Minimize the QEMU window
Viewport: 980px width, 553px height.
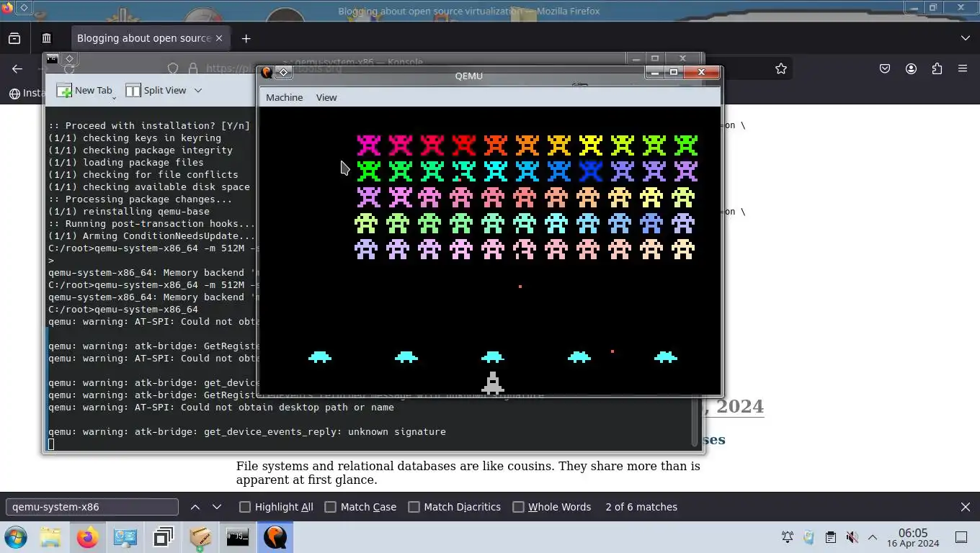click(654, 72)
